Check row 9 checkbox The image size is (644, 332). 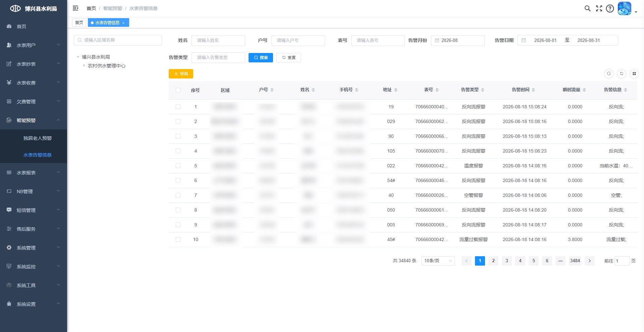click(178, 225)
